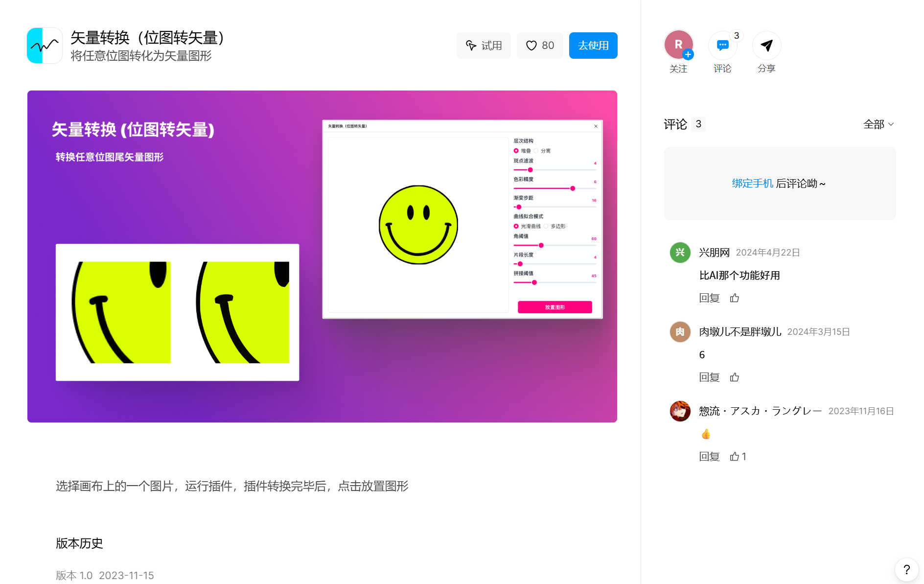
Task: Click date 2024年4月22日
Action: point(768,253)
